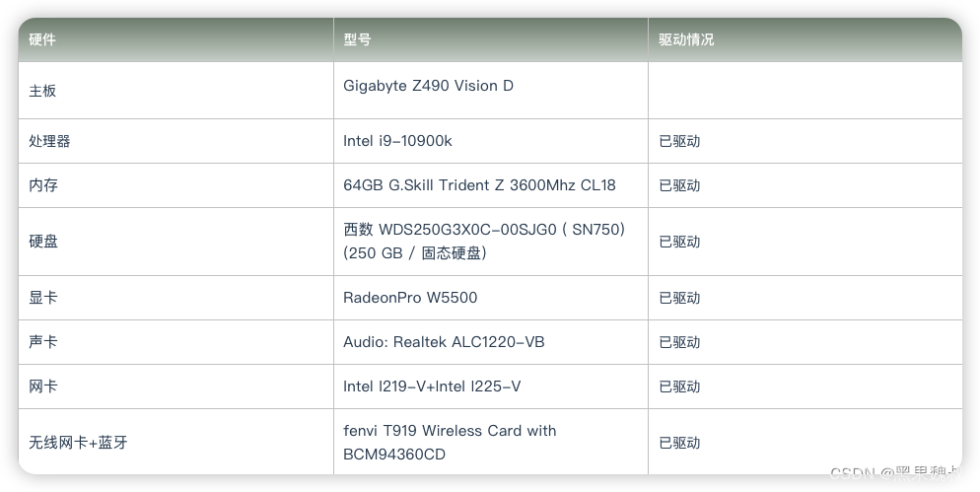Click 已驱动 in the 内存 row
The image size is (980, 492).
pyautogui.click(x=679, y=185)
